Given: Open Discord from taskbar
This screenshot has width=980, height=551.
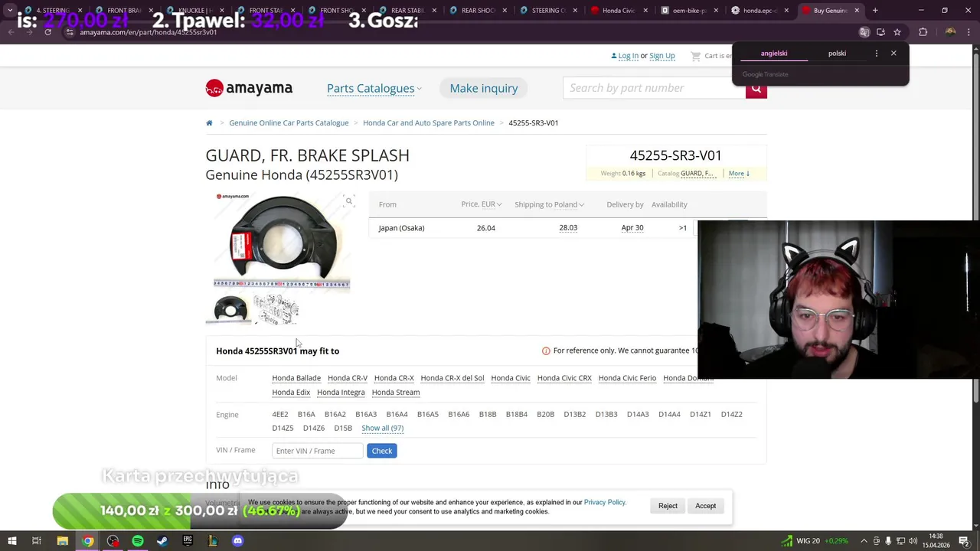Looking at the screenshot, I should tap(237, 541).
